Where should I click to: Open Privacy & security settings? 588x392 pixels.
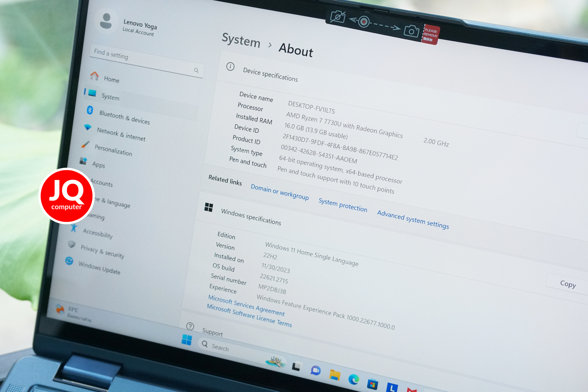pyautogui.click(x=102, y=251)
